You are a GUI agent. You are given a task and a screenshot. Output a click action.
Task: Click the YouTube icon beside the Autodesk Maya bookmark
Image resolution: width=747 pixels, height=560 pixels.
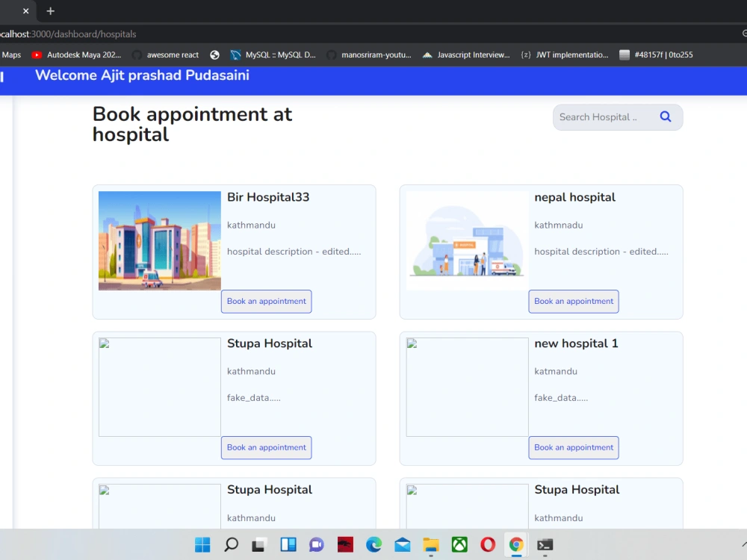click(x=37, y=55)
